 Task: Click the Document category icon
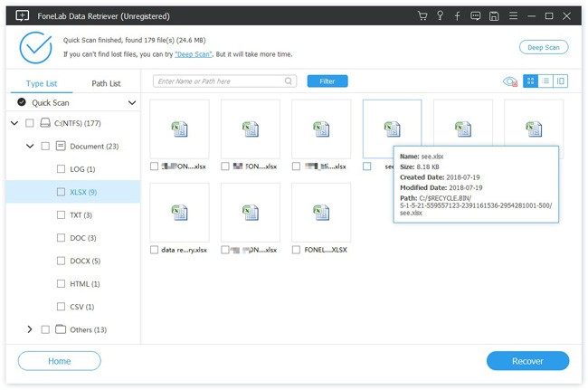pos(61,146)
